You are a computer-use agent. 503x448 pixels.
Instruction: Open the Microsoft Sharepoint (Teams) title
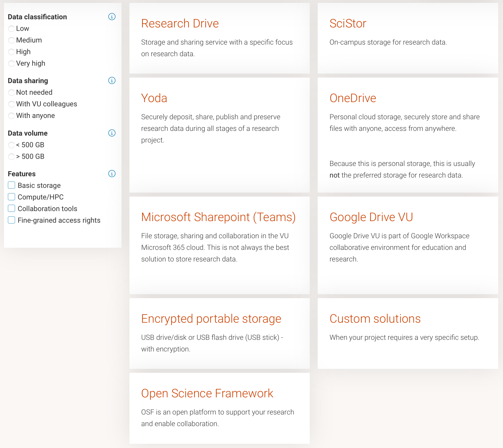click(218, 217)
